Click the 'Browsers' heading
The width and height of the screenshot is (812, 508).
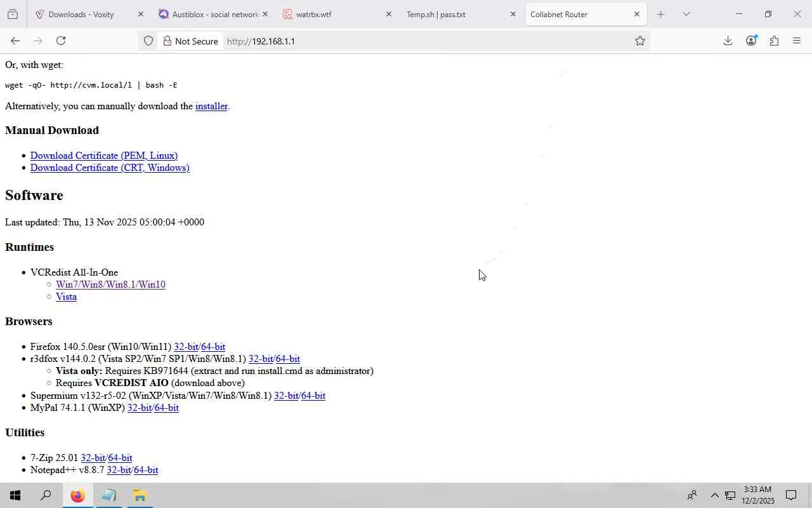coord(29,321)
